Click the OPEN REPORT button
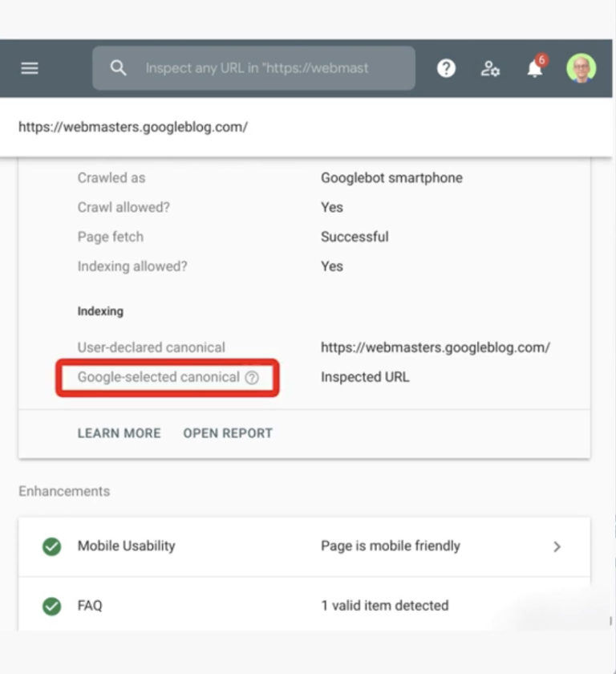Viewport: 616px width, 674px height. click(x=228, y=433)
